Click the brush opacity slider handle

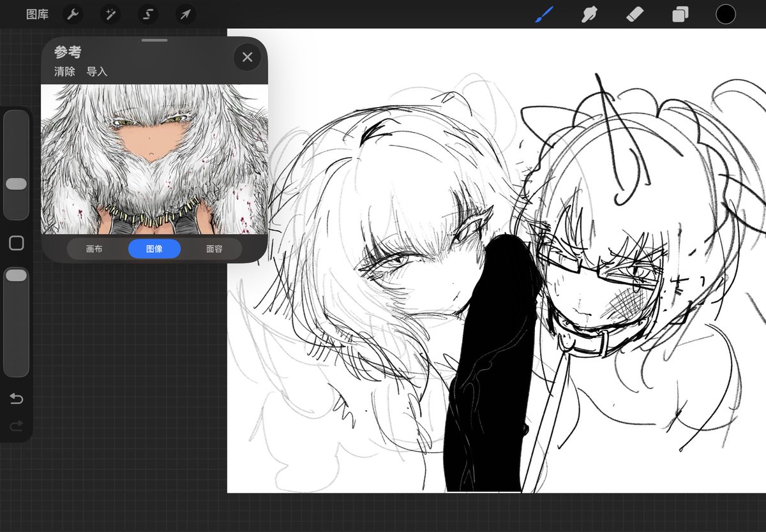16,275
